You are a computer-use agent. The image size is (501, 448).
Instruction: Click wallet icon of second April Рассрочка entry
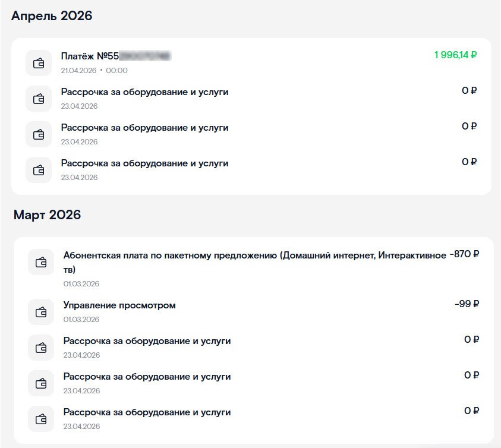pos(39,134)
